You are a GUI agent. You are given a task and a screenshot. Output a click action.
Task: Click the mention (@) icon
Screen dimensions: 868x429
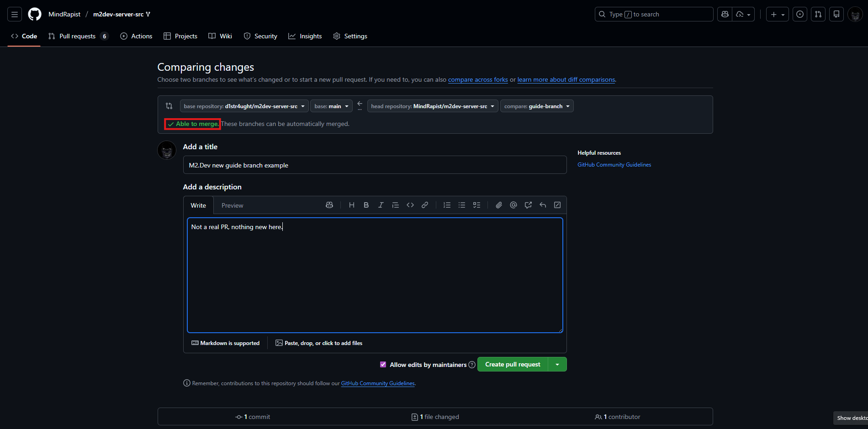point(513,205)
